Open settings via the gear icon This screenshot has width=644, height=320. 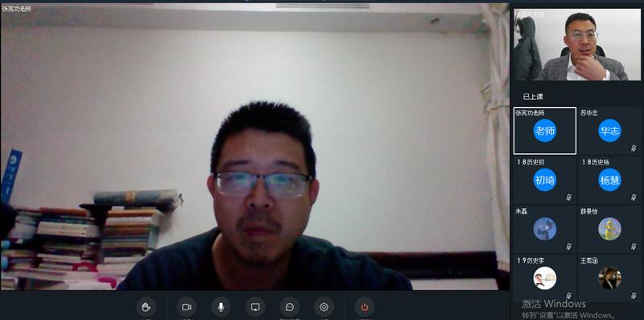[x=324, y=307]
